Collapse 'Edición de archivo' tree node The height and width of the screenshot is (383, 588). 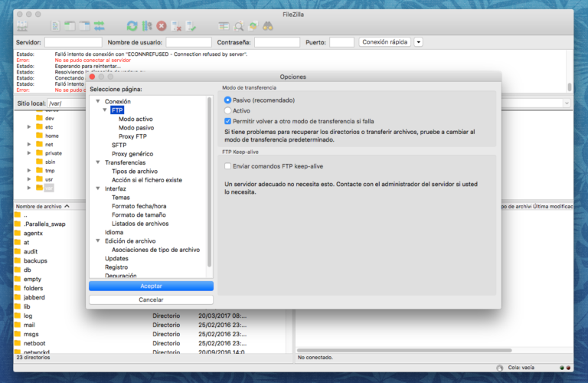[x=98, y=241]
